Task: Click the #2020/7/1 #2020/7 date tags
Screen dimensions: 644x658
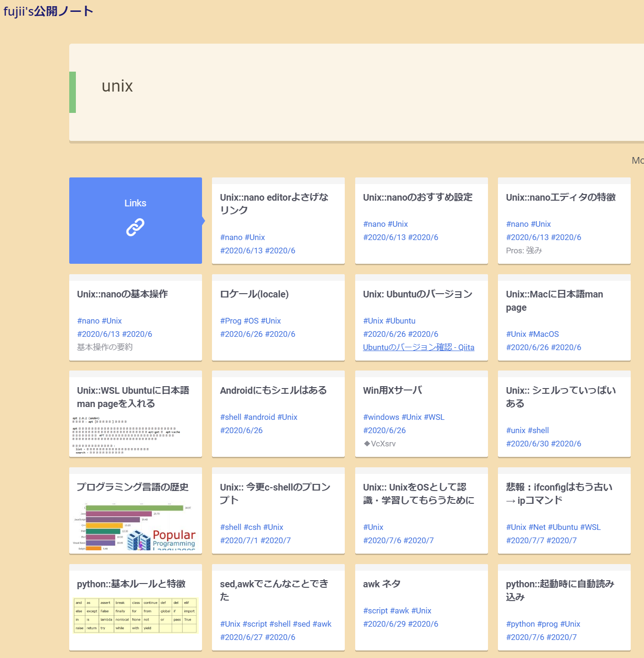Action: tap(256, 540)
